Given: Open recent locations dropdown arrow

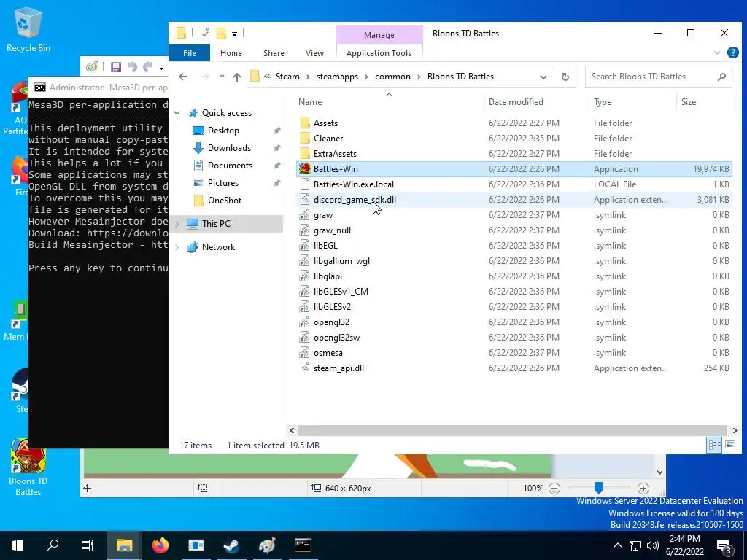Looking at the screenshot, I should point(222,77).
